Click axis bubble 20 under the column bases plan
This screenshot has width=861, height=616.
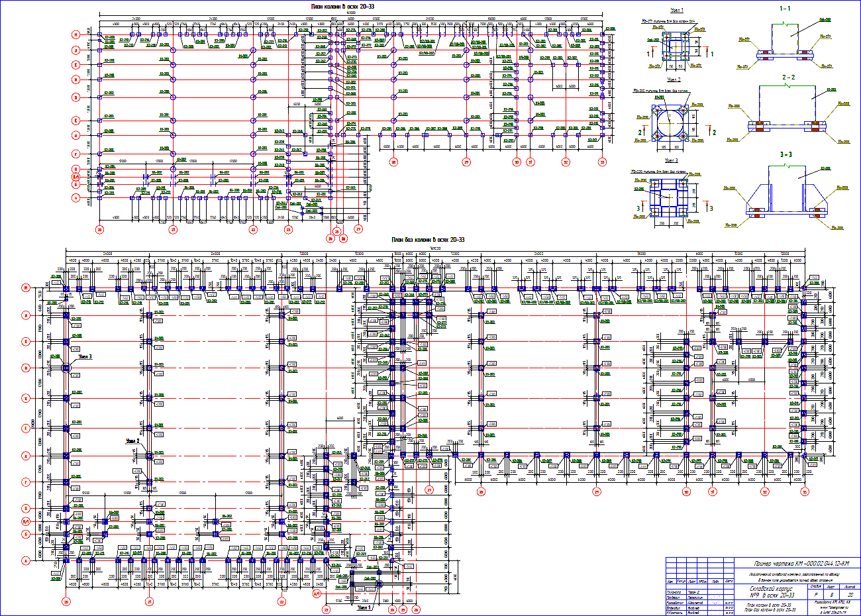[66, 602]
